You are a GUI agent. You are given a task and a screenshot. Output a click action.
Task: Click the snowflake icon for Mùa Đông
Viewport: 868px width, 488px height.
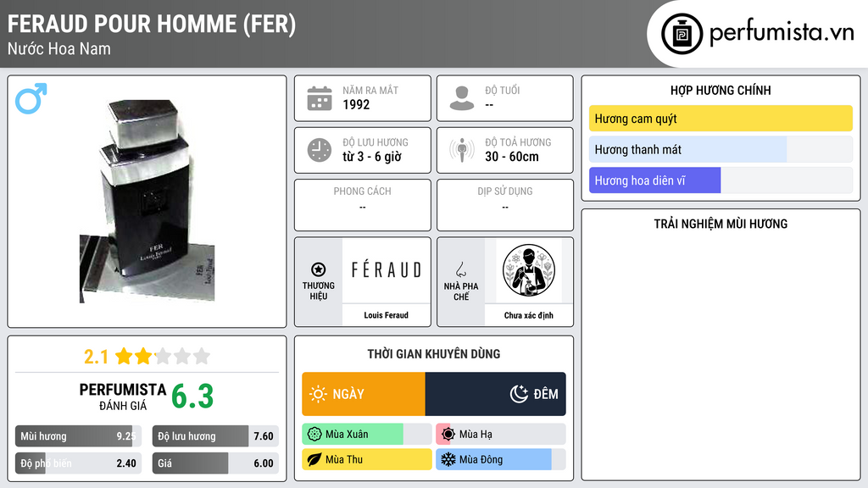(x=448, y=459)
